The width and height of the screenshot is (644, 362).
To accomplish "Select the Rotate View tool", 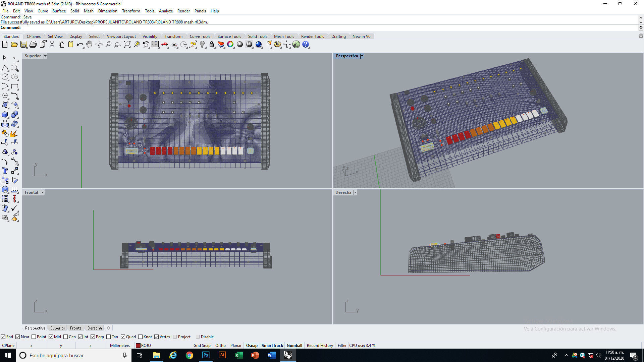I will pos(99,45).
